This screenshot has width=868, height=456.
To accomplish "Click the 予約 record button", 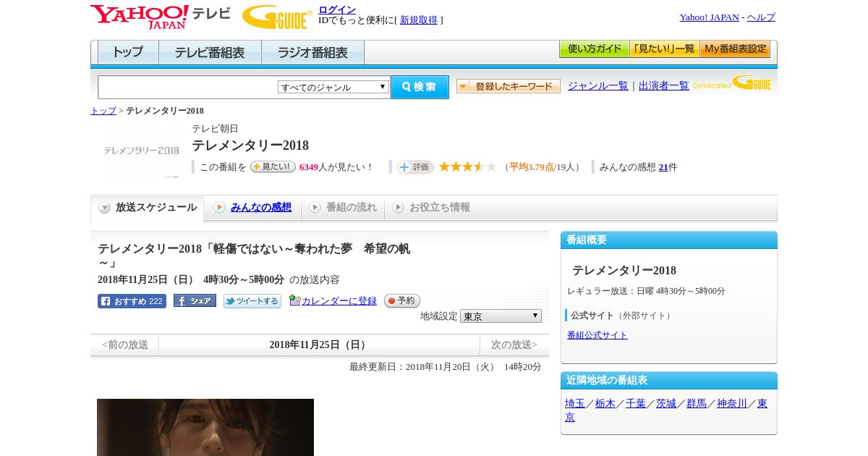I will (401, 300).
